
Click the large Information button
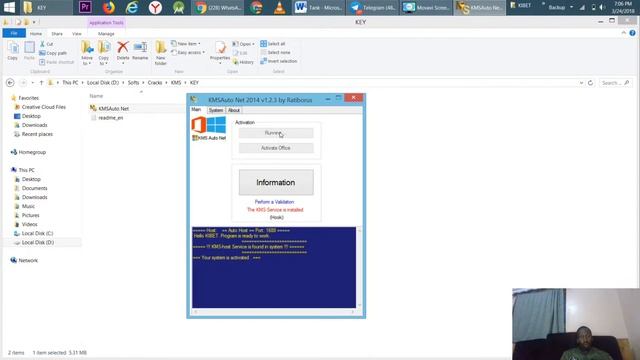(x=276, y=182)
